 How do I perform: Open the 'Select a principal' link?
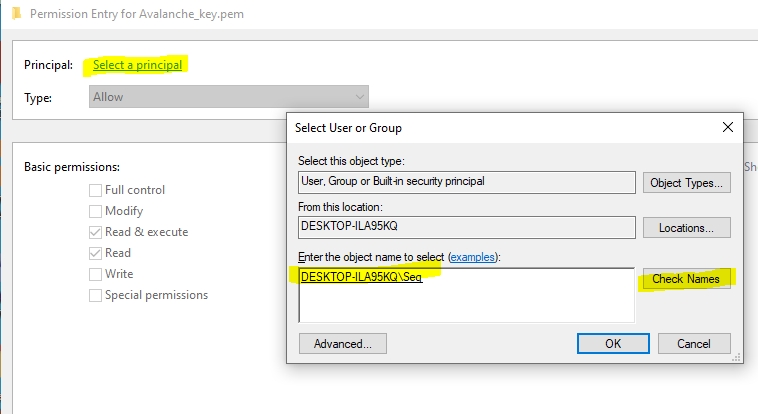[x=138, y=65]
